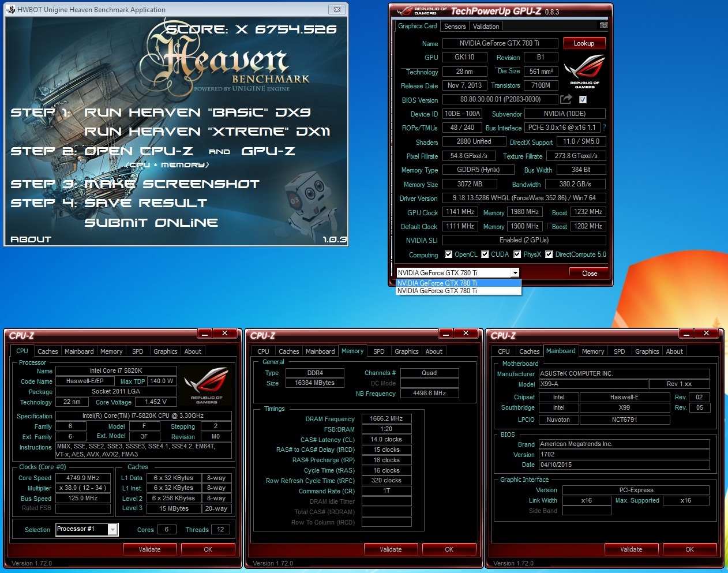Click Run Heaven "Xtreme" DX11
This screenshot has height=573, width=728.
(208, 132)
